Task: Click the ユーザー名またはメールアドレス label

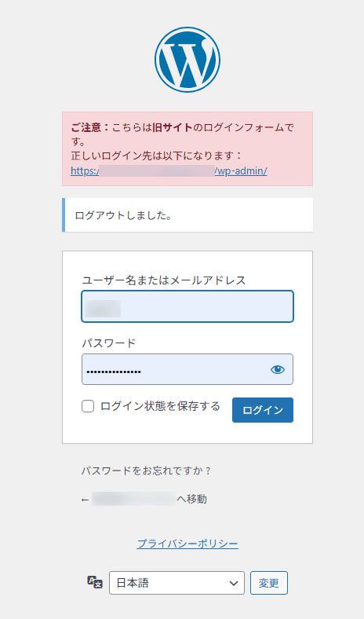Action: click(x=164, y=280)
